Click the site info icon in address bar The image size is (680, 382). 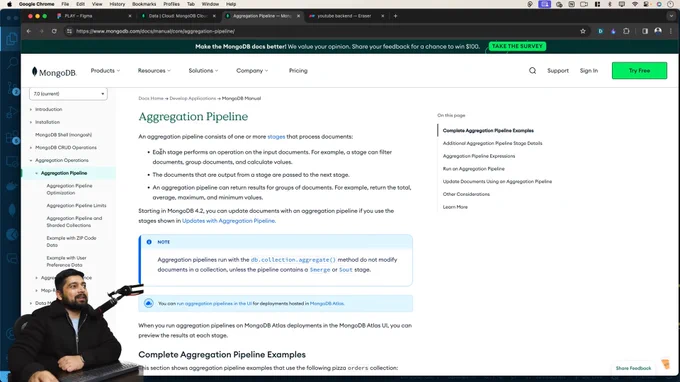69,31
